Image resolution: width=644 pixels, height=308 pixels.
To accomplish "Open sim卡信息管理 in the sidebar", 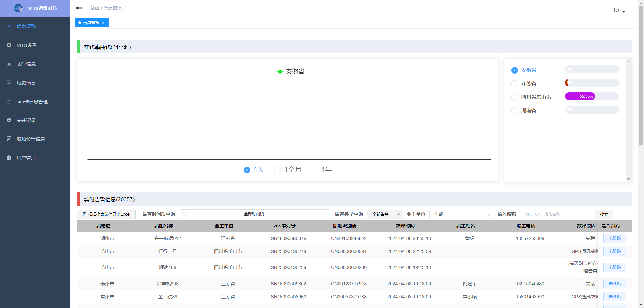I will tap(35, 101).
